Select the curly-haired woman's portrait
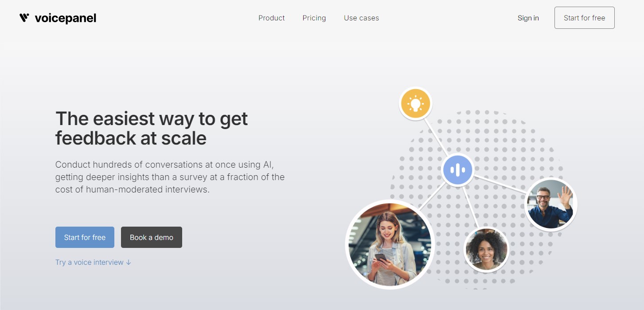The width and height of the screenshot is (644, 310). (x=486, y=249)
